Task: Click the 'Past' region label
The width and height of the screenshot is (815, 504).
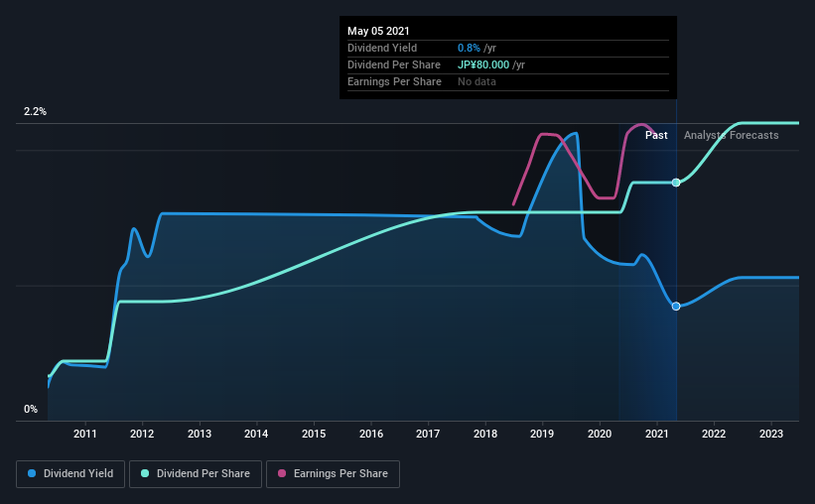Action: (x=656, y=135)
